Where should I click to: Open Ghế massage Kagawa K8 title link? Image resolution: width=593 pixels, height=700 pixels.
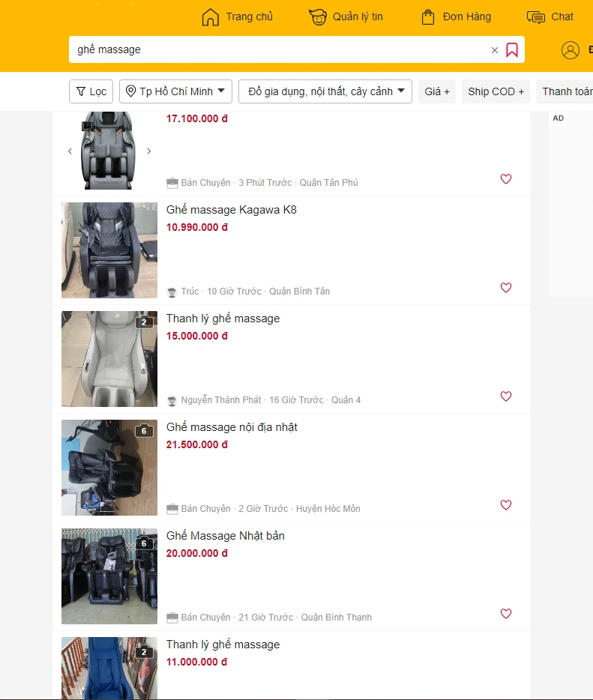pos(231,210)
